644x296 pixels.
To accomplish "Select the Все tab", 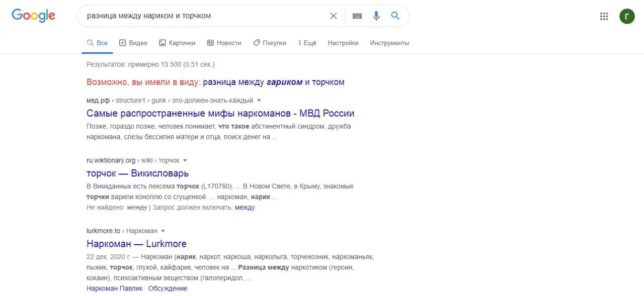I will (97, 43).
